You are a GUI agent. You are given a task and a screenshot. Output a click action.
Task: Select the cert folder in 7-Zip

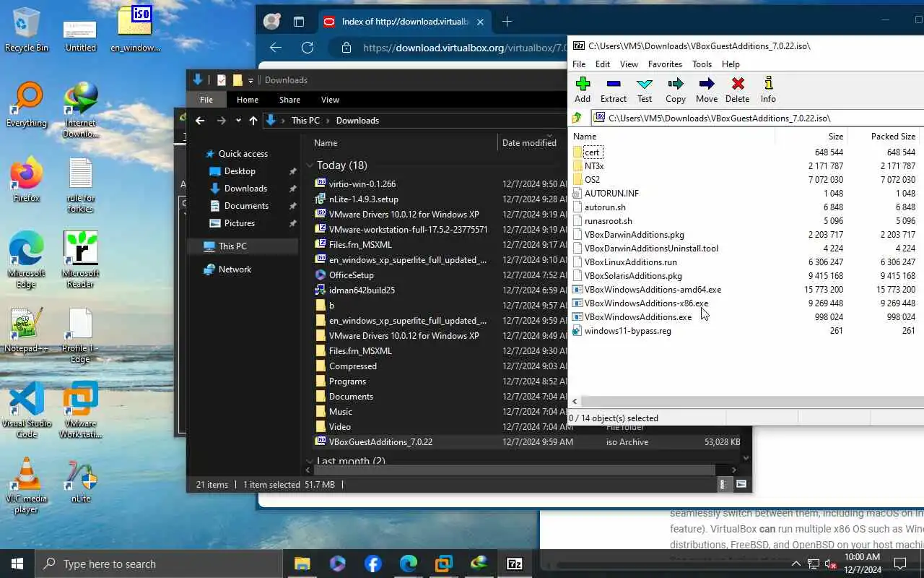(x=592, y=152)
